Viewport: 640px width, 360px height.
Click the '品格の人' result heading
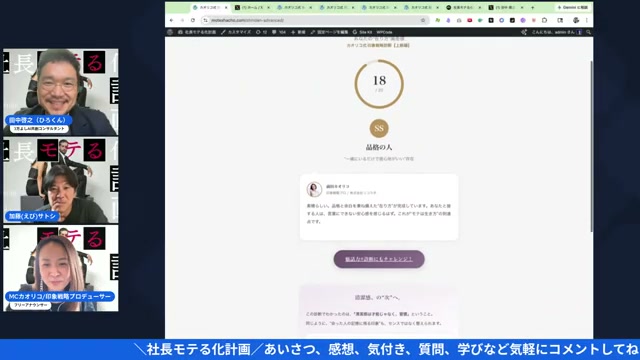379,147
